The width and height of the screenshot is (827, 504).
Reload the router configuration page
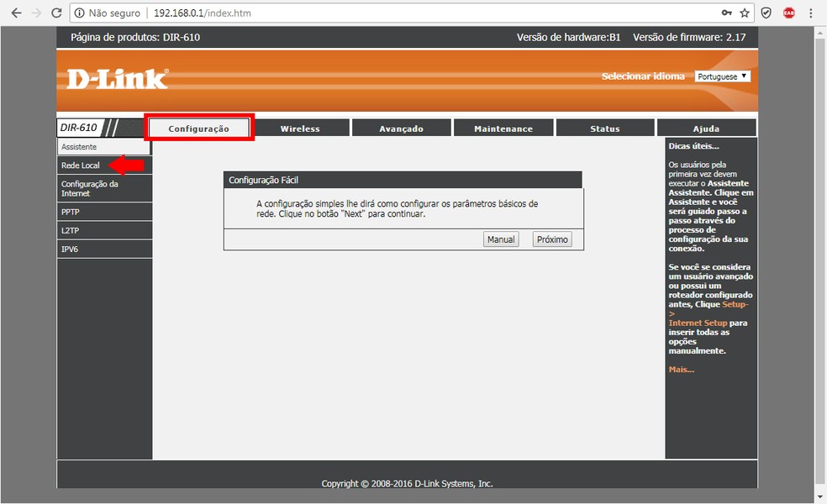[55, 13]
